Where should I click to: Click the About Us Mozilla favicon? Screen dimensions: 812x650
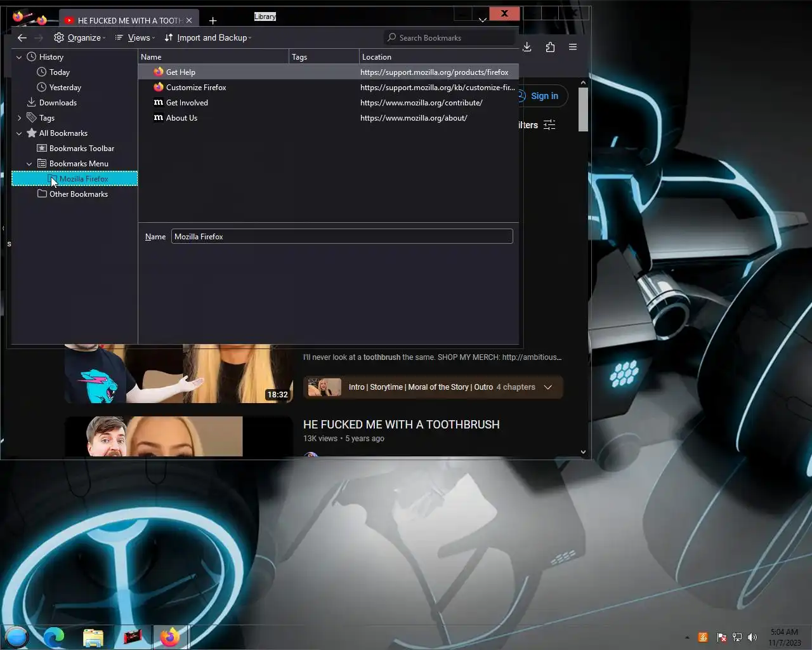pyautogui.click(x=159, y=117)
